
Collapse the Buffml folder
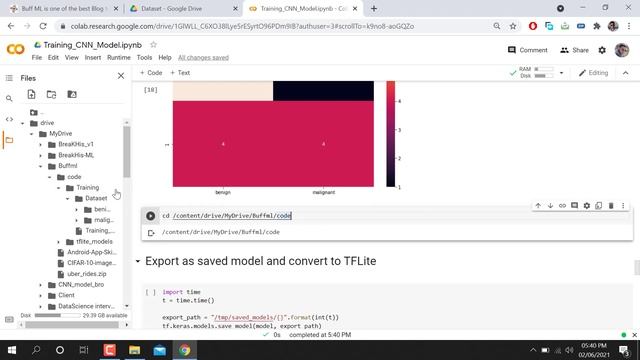point(40,166)
